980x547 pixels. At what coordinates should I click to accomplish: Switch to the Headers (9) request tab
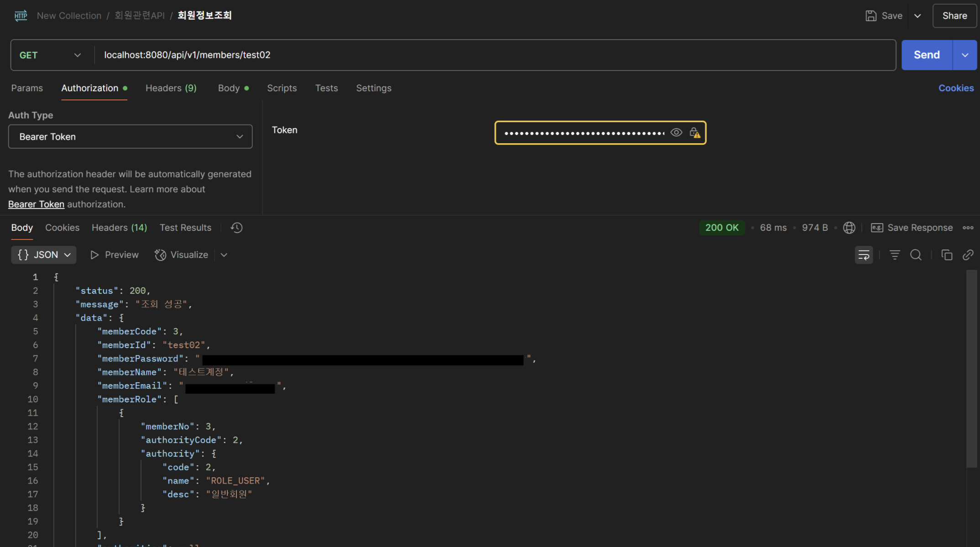point(171,88)
